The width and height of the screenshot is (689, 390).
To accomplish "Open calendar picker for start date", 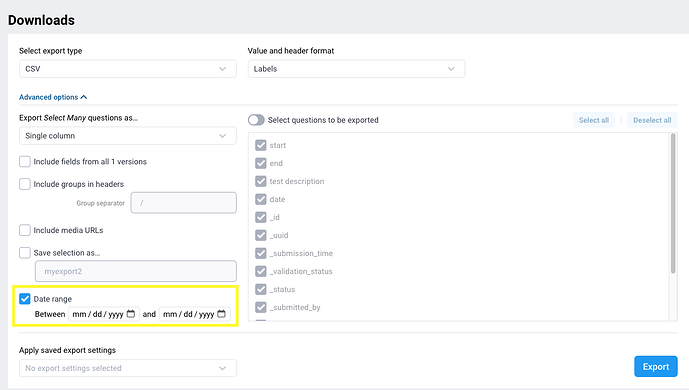I will coord(131,314).
